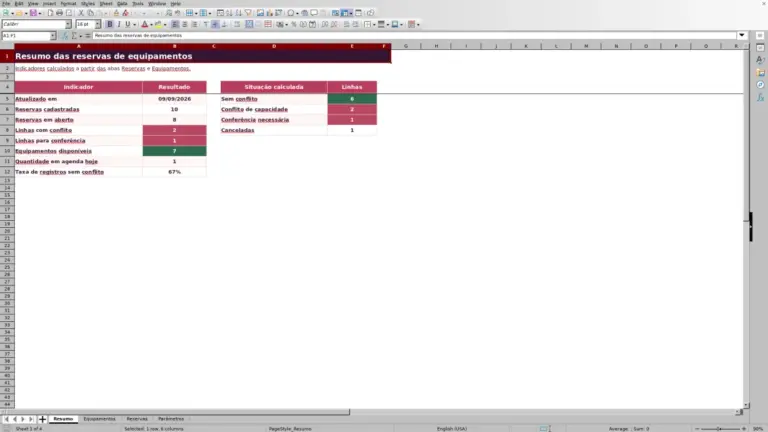
Task: Select the Indicador header cell
Action: [x=78, y=87]
